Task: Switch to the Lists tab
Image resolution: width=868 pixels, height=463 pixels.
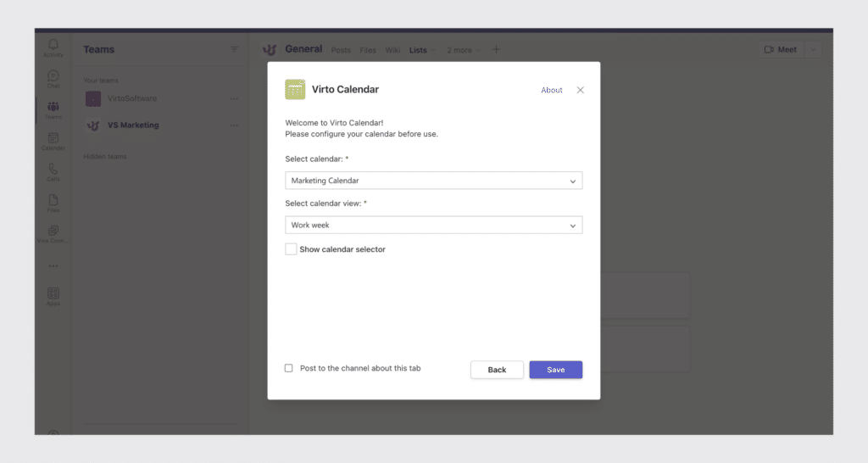Action: (418, 50)
